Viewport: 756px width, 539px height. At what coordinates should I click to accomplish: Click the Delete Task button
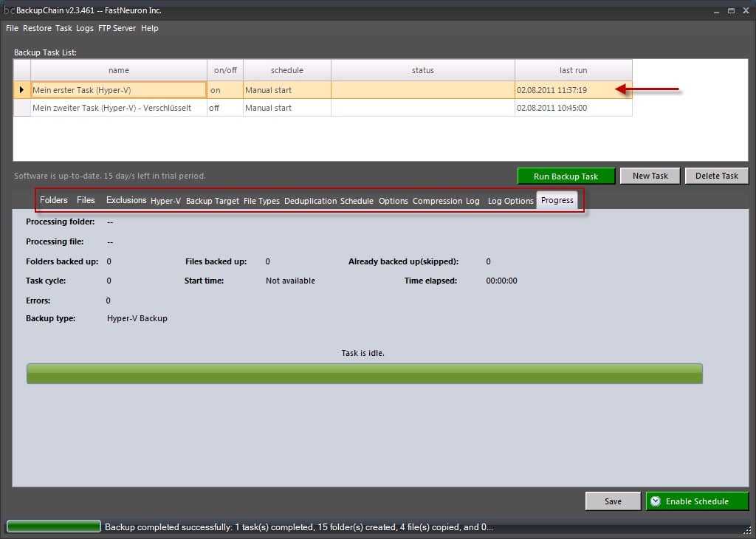click(x=716, y=176)
